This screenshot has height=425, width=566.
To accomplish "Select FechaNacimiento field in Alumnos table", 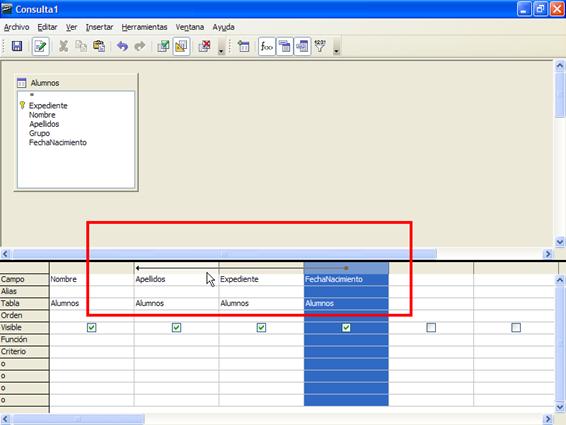I will 58,142.
